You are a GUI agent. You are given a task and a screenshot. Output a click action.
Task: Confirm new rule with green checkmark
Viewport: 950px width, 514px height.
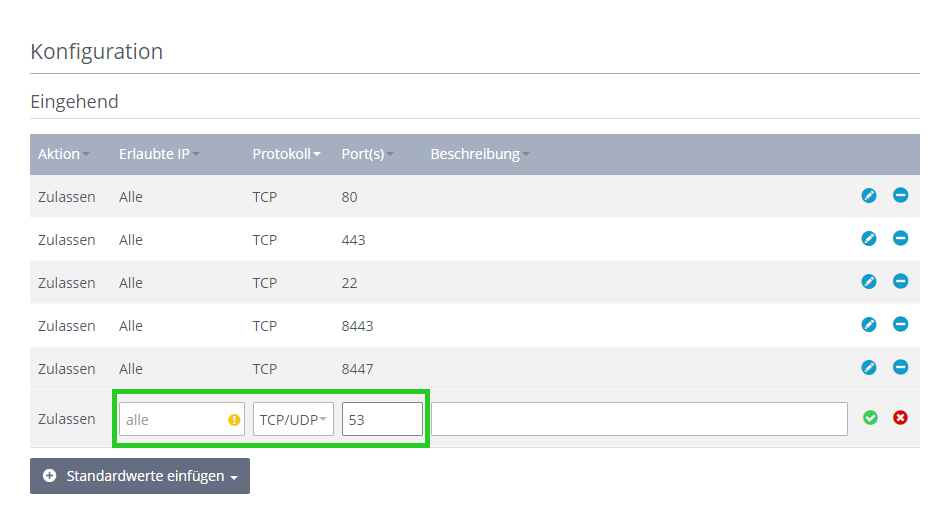click(870, 418)
